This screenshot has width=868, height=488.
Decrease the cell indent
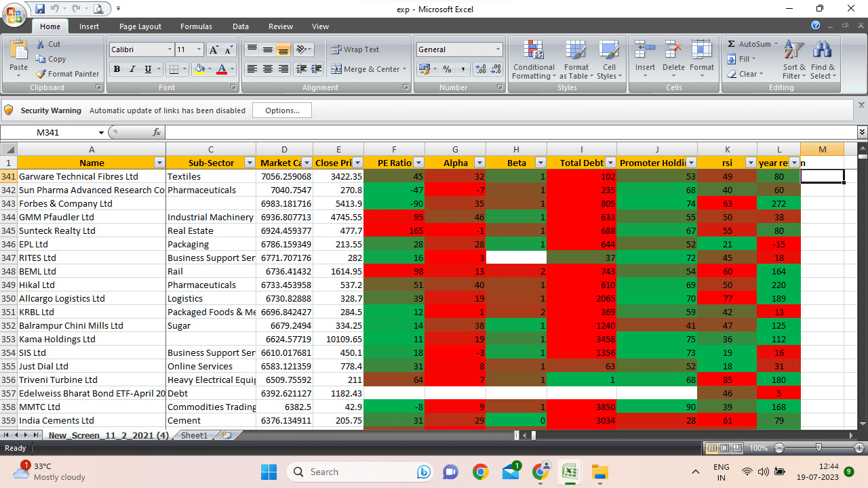tap(302, 69)
